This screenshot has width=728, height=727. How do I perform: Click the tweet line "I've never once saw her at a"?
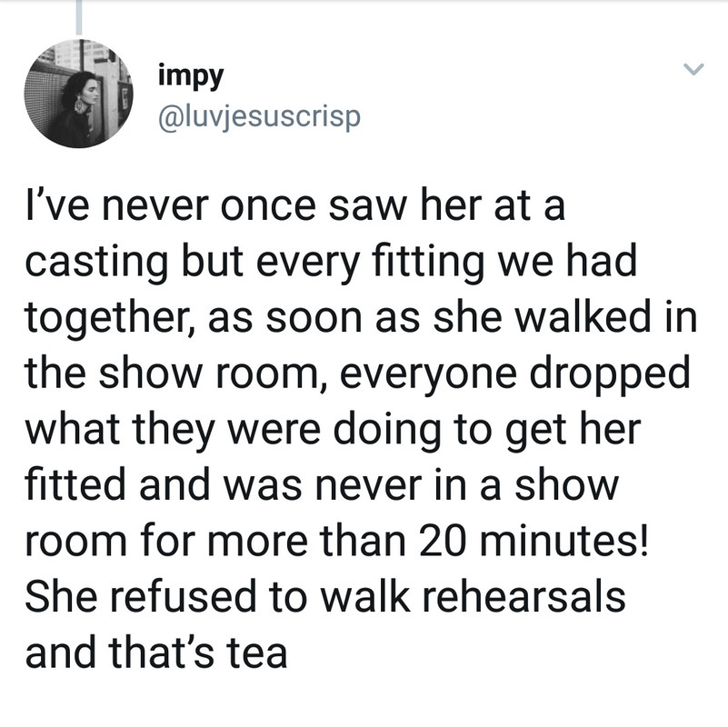(x=296, y=207)
